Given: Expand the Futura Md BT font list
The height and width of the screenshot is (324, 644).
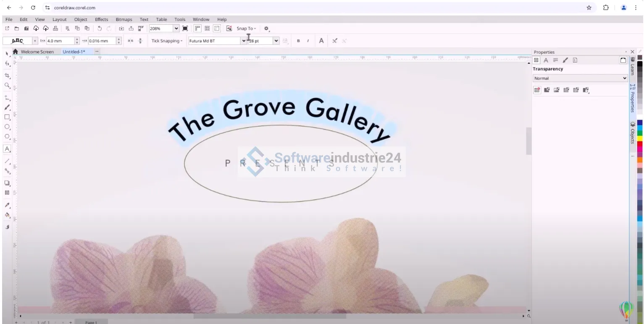Looking at the screenshot, I should 243,41.
